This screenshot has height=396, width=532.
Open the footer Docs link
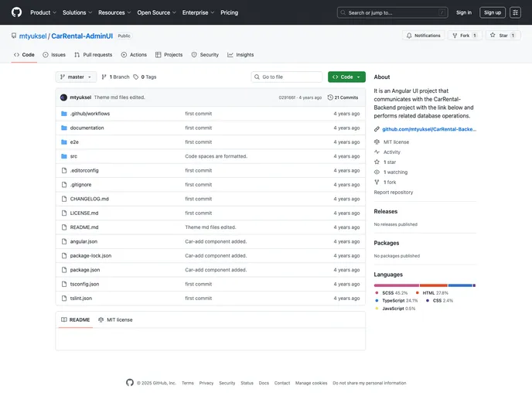coord(264,383)
